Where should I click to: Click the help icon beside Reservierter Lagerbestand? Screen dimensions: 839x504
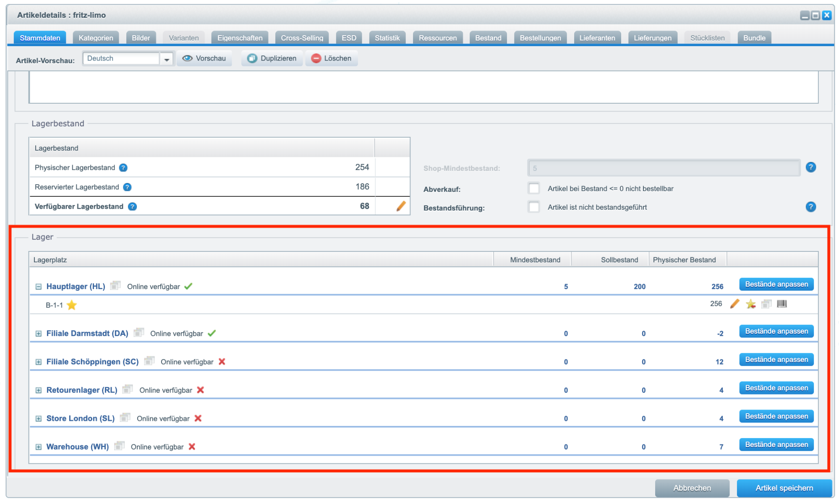coord(127,187)
